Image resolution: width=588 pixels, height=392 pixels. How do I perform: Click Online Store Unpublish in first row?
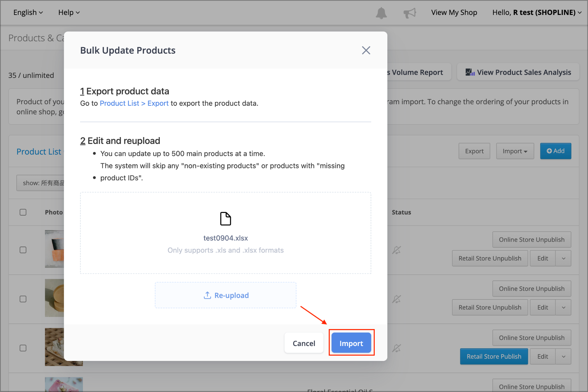(x=532, y=239)
